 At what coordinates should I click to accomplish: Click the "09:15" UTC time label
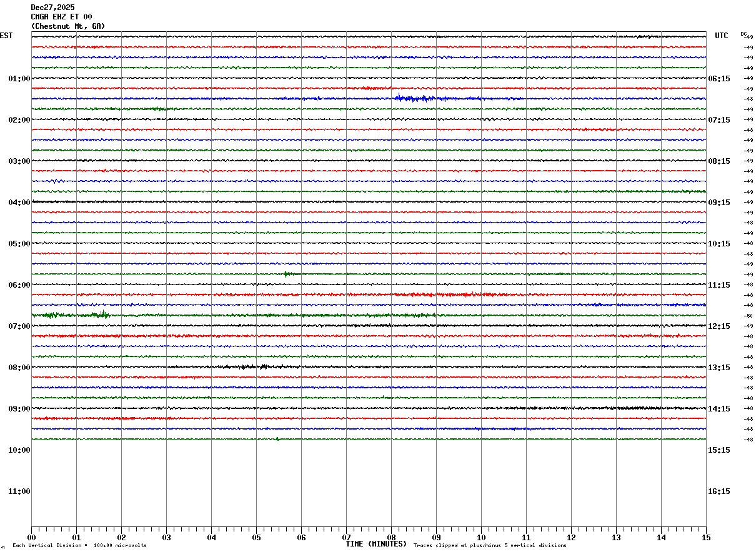pos(719,203)
